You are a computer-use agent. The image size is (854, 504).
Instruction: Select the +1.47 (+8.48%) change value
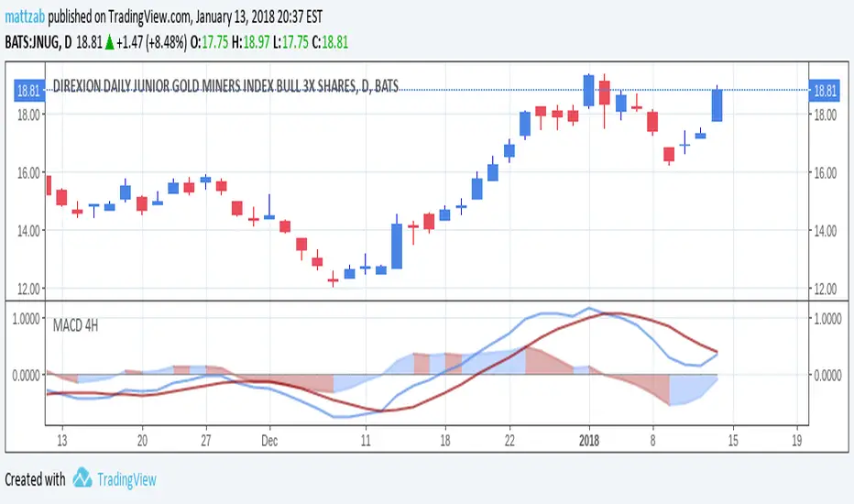[x=151, y=42]
